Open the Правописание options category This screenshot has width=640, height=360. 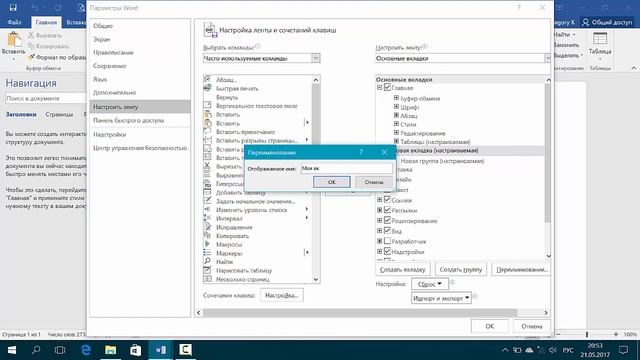(x=113, y=52)
